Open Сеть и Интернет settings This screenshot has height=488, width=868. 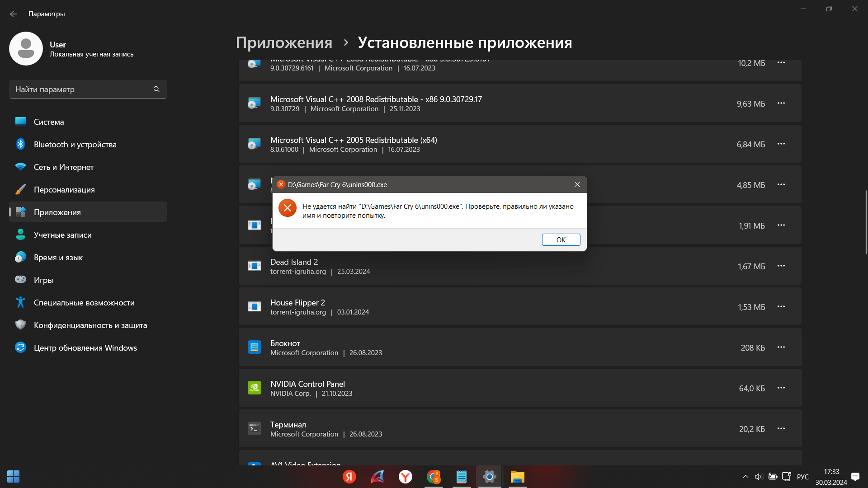(x=63, y=167)
